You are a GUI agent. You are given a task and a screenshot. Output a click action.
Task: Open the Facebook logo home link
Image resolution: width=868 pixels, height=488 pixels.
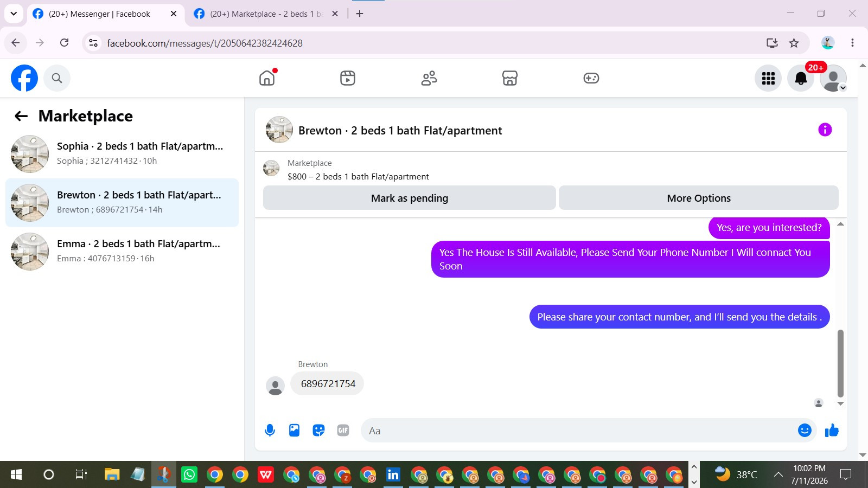pos(24,78)
